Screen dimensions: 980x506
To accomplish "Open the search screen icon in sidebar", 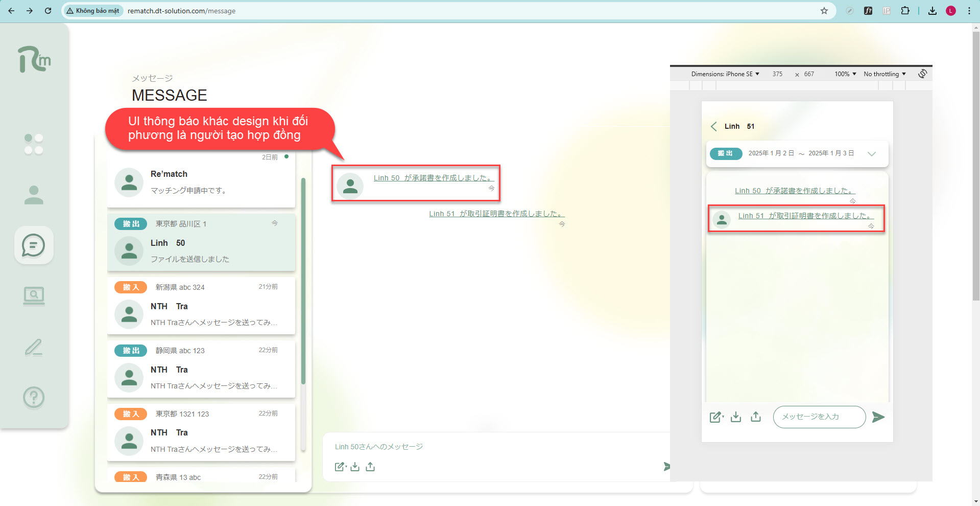I will (34, 295).
